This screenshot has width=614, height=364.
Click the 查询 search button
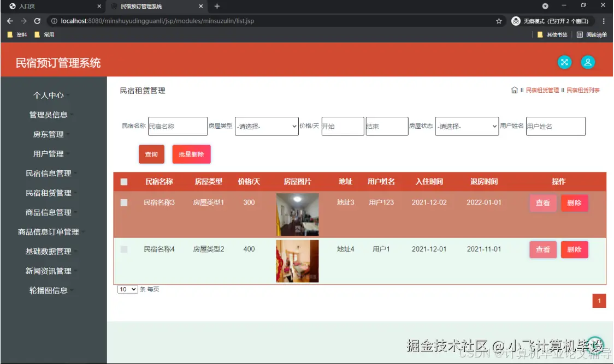151,154
